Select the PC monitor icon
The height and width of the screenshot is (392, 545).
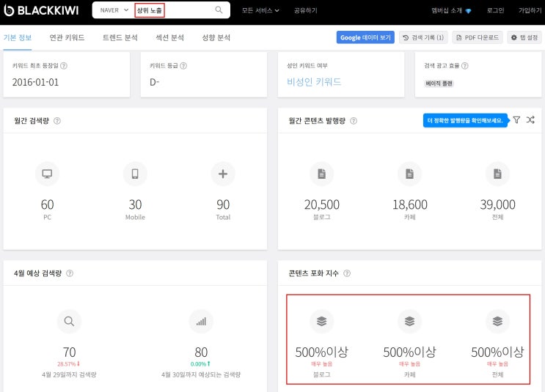(47, 174)
